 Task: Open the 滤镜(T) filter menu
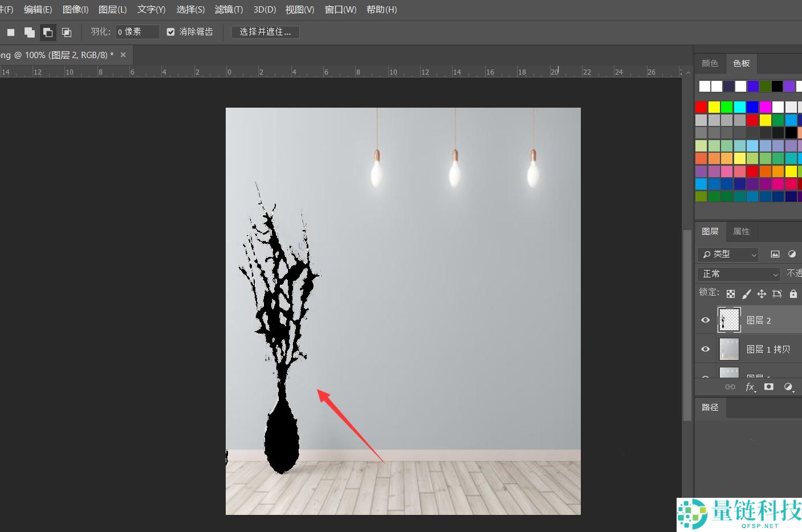click(229, 10)
